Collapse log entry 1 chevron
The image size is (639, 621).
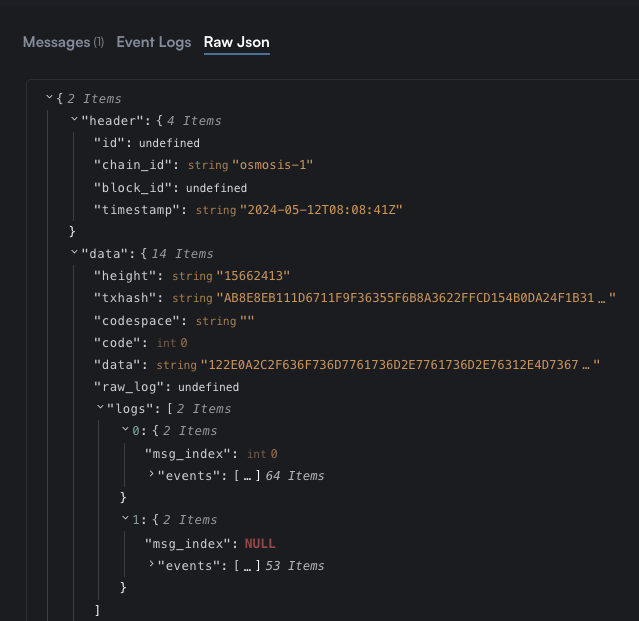click(125, 518)
